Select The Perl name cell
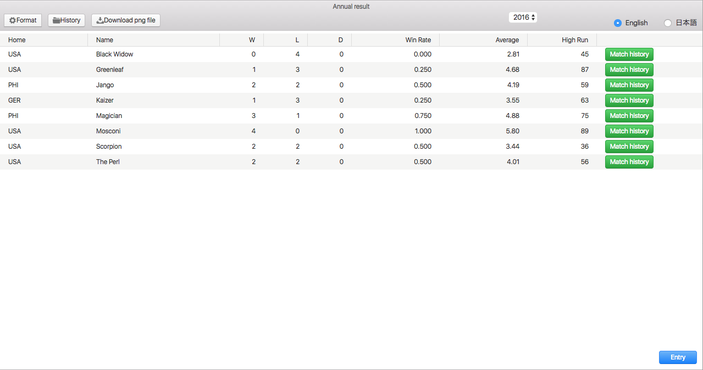Image resolution: width=703 pixels, height=370 pixels. pyautogui.click(x=108, y=162)
